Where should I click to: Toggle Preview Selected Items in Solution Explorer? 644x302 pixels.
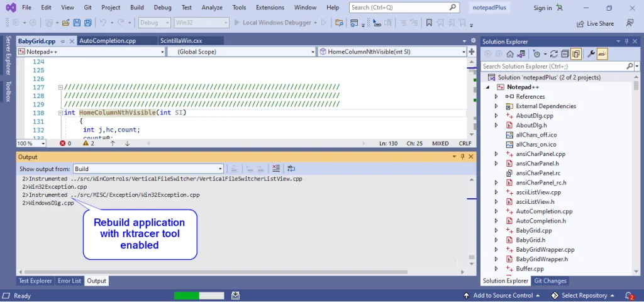pyautogui.click(x=602, y=54)
